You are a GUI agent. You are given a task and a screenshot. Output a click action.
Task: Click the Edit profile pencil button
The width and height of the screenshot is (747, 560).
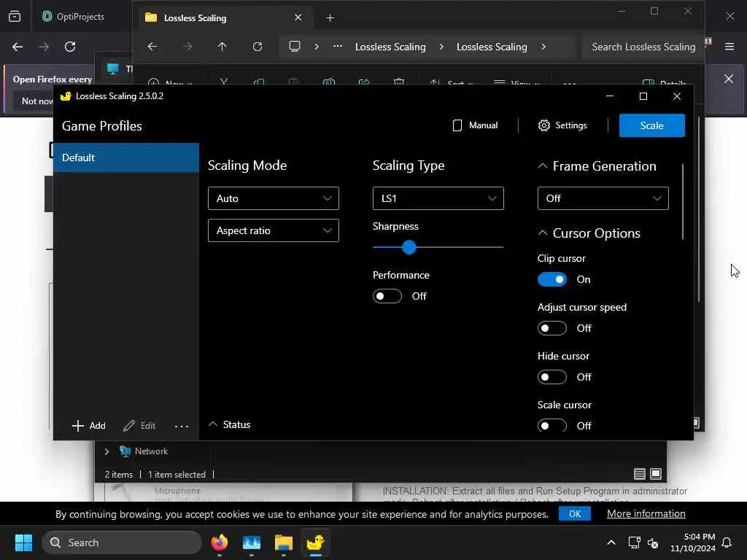point(139,426)
